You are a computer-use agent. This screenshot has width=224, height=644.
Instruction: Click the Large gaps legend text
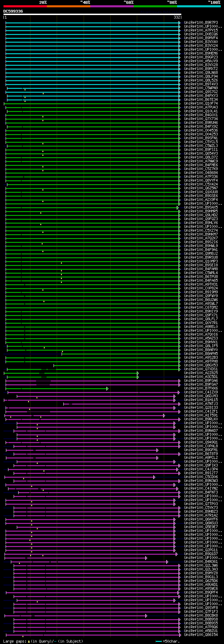[x=43, y=641]
